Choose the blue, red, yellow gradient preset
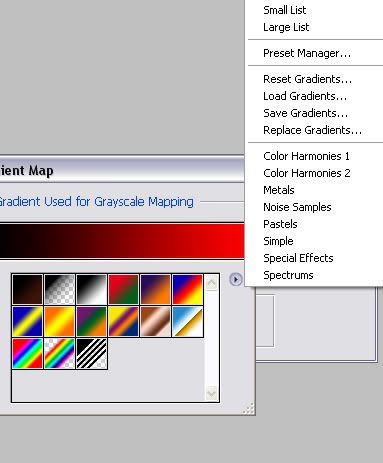 pyautogui.click(x=188, y=289)
